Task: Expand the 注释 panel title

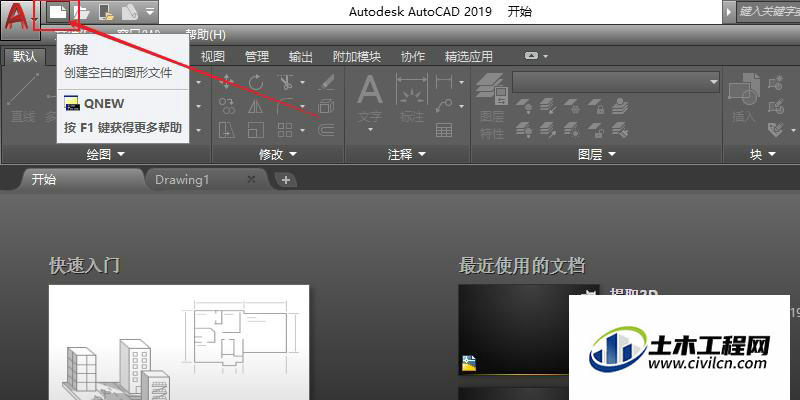Action: pos(407,154)
